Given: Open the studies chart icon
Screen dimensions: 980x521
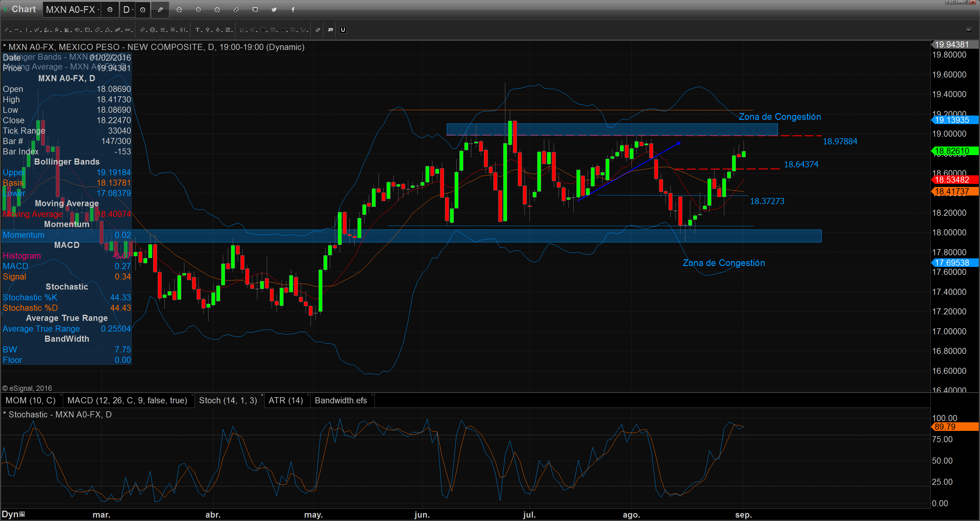Looking at the screenshot, I should click(179, 10).
